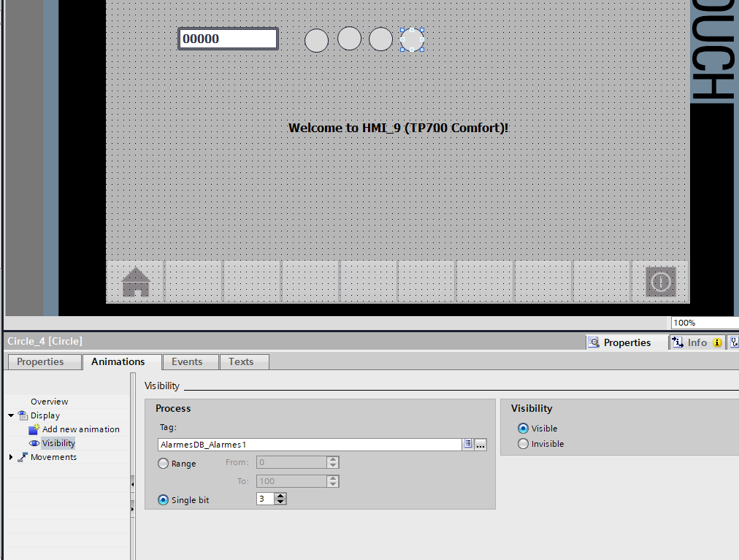Select the second circle on the HMI screen
Image resolution: width=739 pixels, height=560 pixels.
click(x=349, y=39)
